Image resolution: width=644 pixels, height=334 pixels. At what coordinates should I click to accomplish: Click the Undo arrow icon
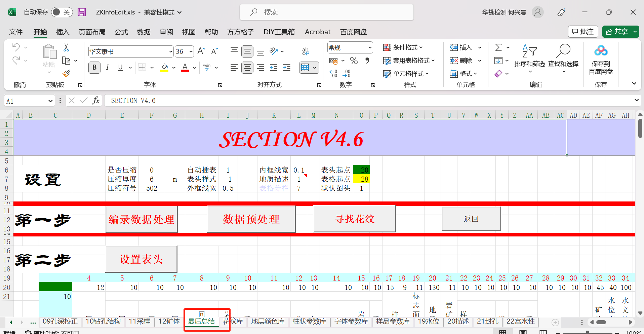coord(16,47)
